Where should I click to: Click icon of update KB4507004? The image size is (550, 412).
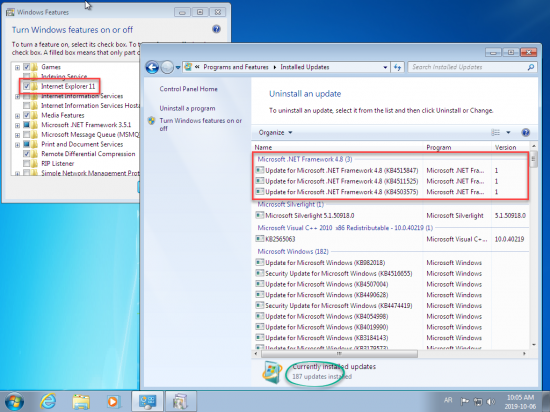coord(260,284)
